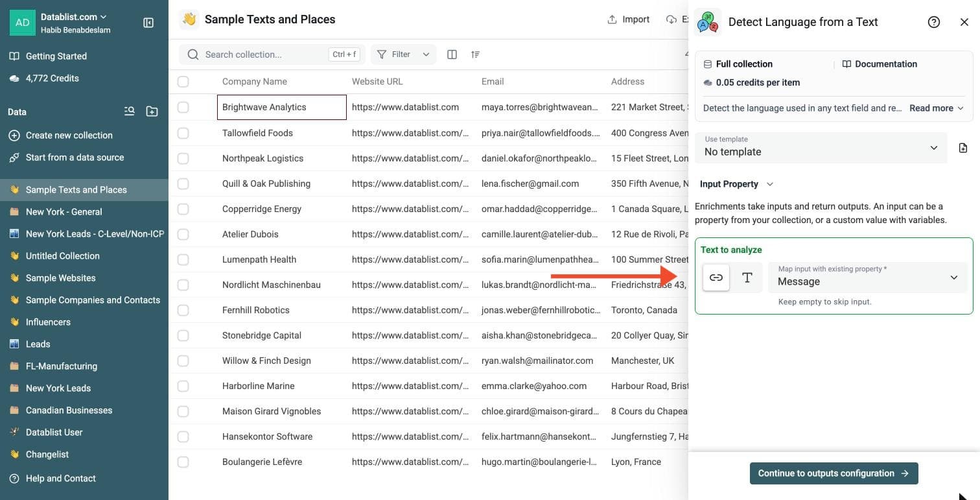Click Continue to outputs configuration
Image resolution: width=980 pixels, height=500 pixels.
point(834,473)
